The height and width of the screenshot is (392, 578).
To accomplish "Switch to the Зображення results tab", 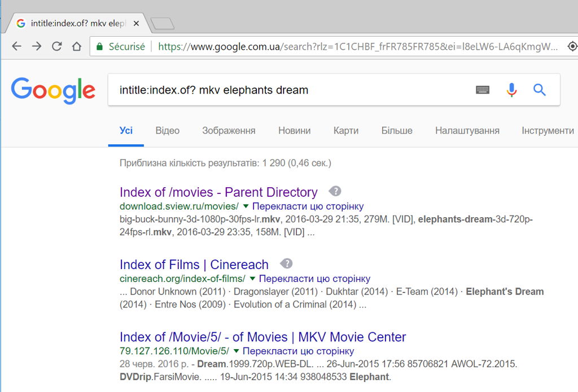I will (x=229, y=130).
